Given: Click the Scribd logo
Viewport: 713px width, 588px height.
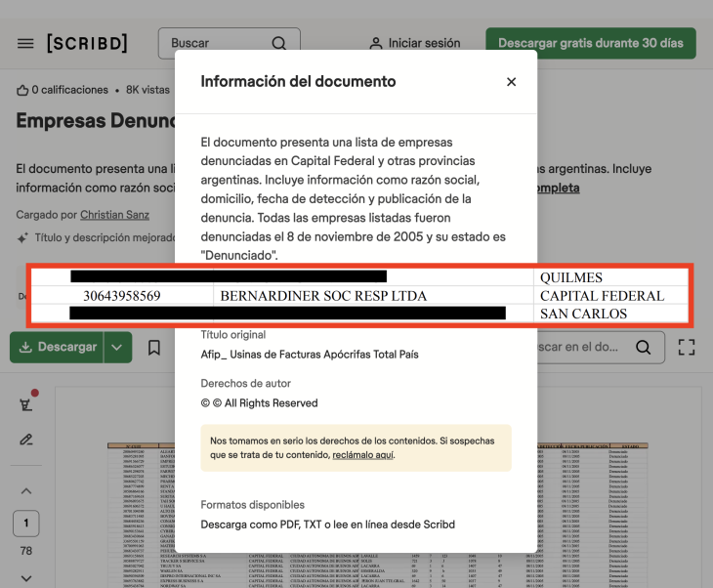Looking at the screenshot, I should tap(87, 44).
